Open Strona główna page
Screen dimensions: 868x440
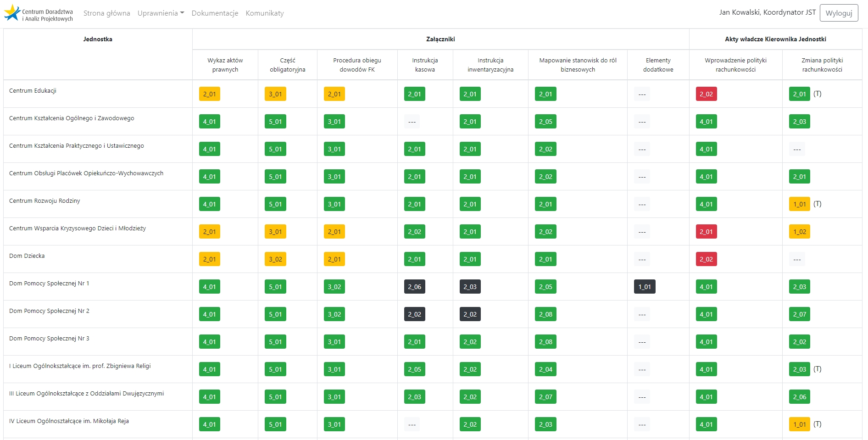(x=106, y=13)
